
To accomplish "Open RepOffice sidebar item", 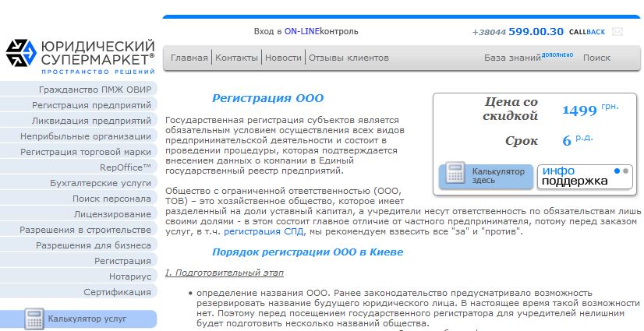I will 79,167.
